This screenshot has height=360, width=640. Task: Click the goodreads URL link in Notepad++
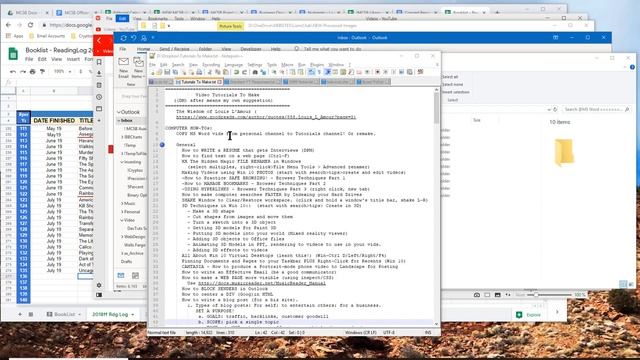pyautogui.click(x=266, y=117)
